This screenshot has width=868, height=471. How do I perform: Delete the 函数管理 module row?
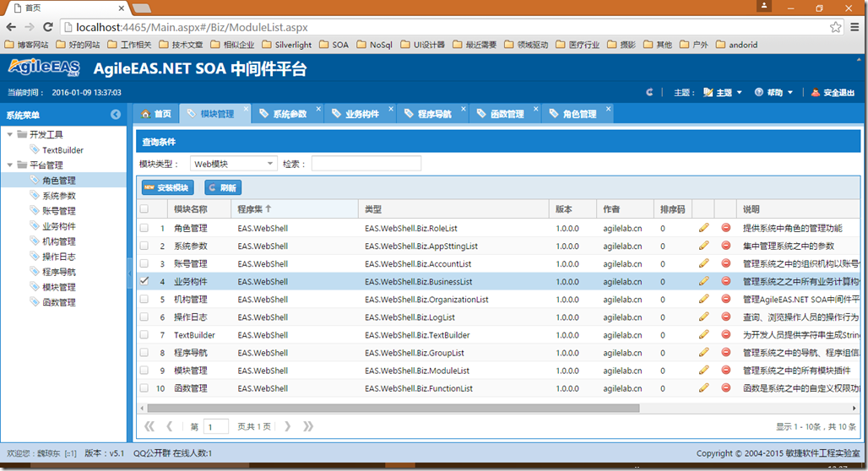[x=726, y=387]
